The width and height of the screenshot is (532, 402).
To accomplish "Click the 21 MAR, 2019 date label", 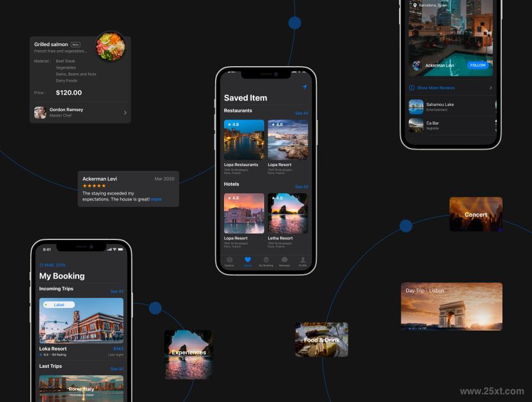I will point(52,265).
